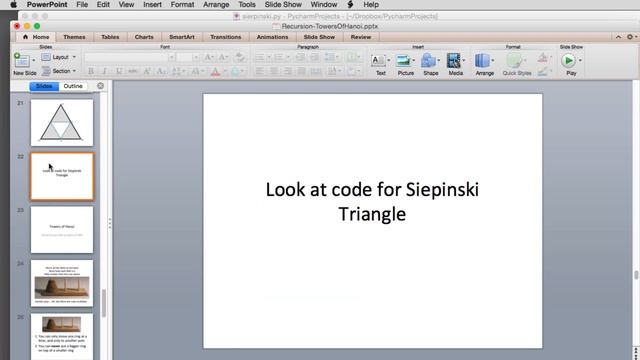Apply subscript formatting
640x360 pixels.
161,71
